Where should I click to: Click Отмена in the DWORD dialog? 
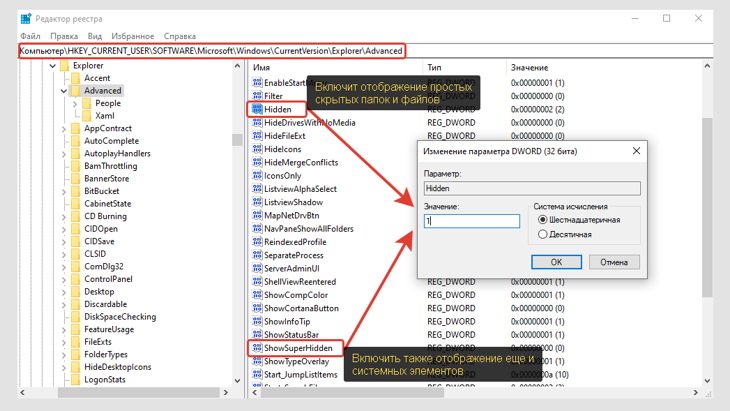tap(614, 262)
